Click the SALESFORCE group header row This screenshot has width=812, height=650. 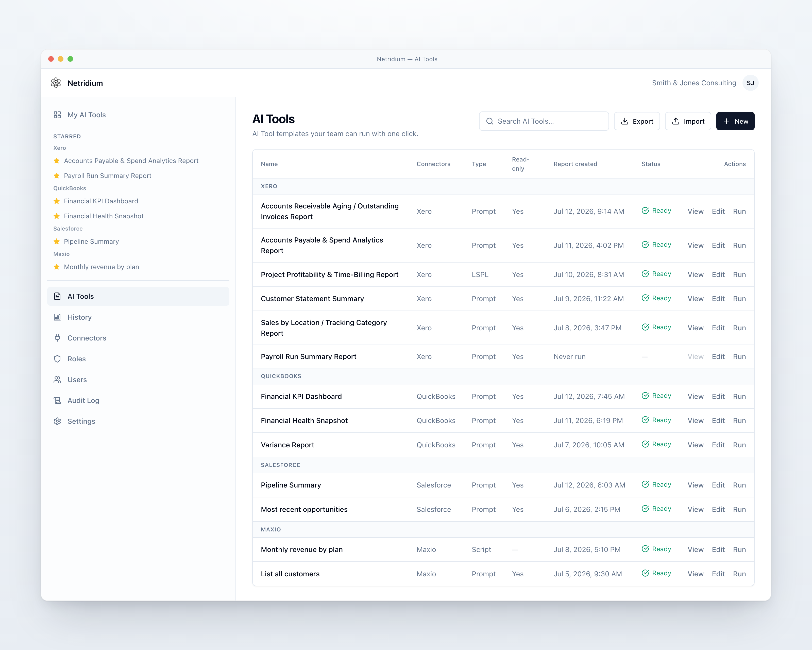pyautogui.click(x=503, y=465)
